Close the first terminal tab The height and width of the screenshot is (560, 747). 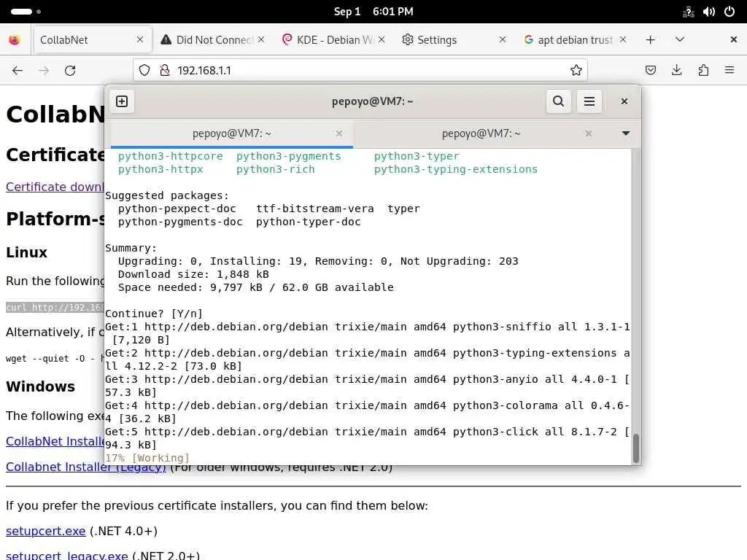pyautogui.click(x=338, y=134)
